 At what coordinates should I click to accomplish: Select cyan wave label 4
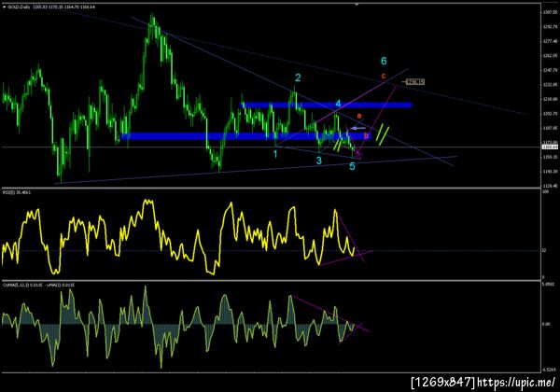pos(338,104)
